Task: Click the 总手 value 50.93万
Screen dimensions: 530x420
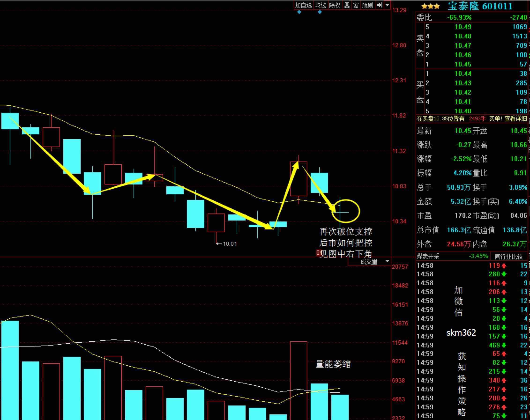Action: click(459, 187)
